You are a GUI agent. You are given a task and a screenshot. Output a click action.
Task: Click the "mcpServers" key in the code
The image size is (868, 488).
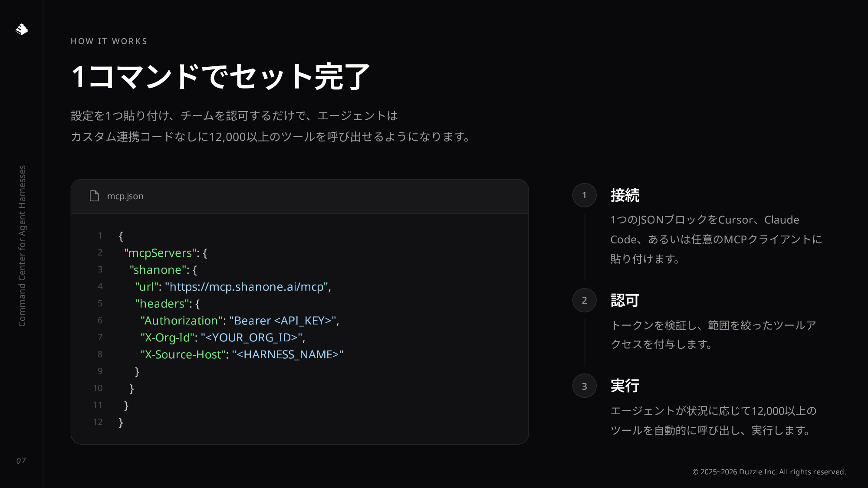[x=160, y=253]
